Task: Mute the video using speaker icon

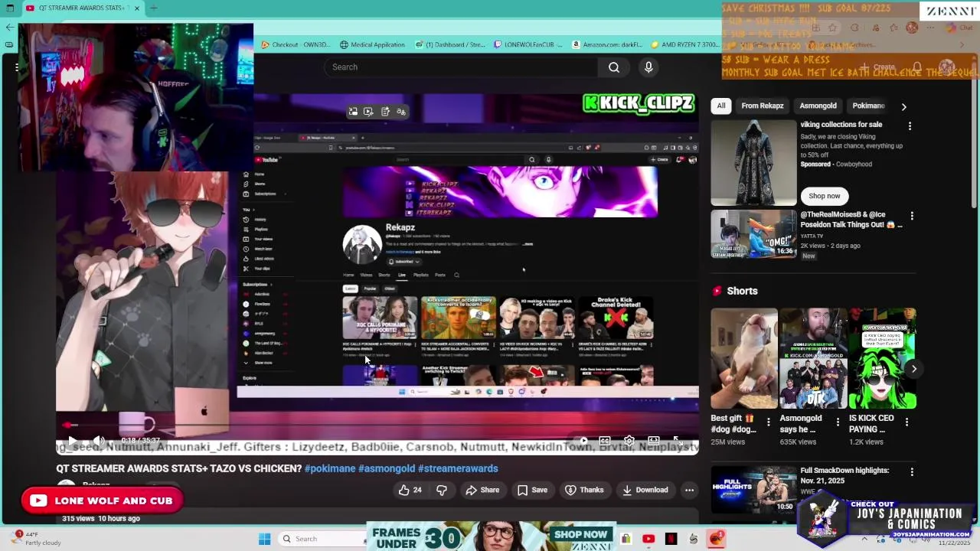Action: coord(99,440)
